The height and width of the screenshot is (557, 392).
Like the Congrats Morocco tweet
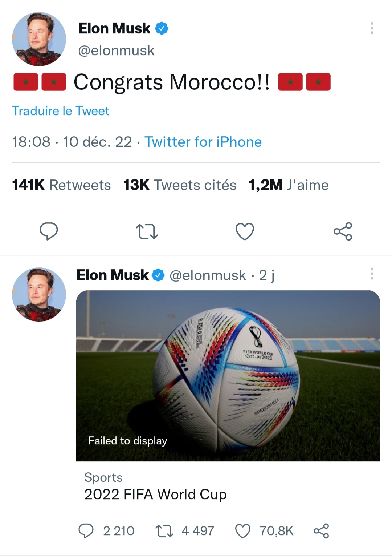(245, 231)
